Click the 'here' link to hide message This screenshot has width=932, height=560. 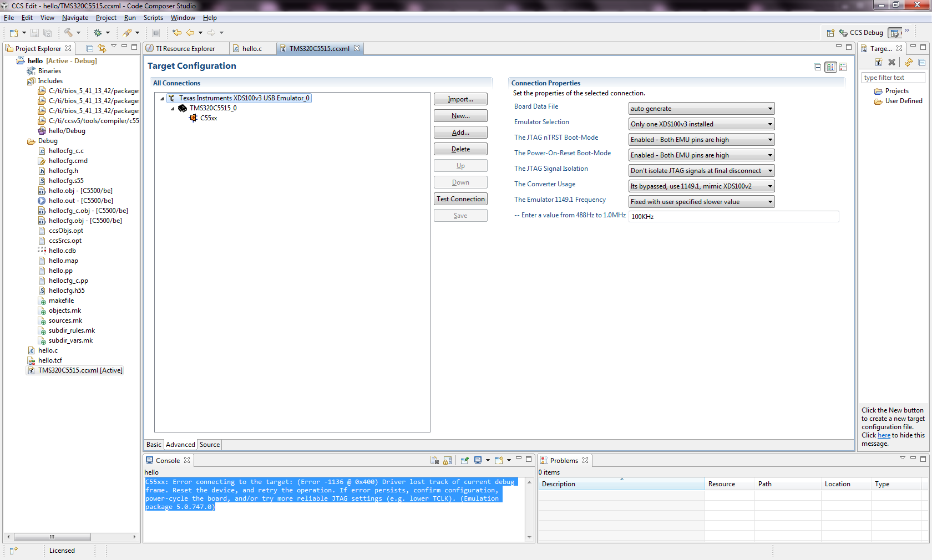884,436
